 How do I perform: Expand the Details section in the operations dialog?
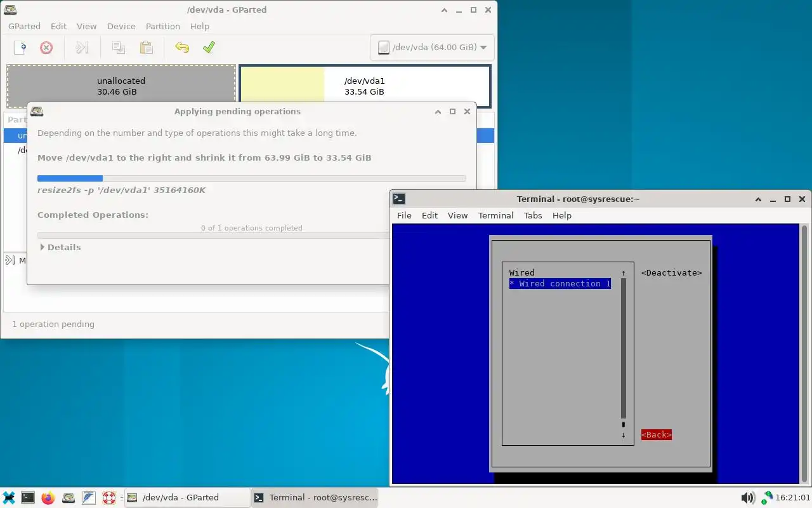pos(60,247)
